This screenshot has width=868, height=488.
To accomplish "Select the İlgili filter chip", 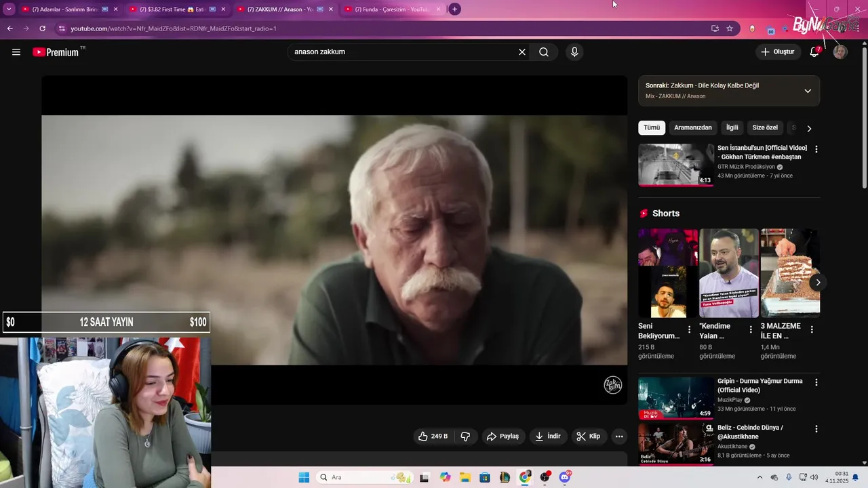I will coord(732,127).
